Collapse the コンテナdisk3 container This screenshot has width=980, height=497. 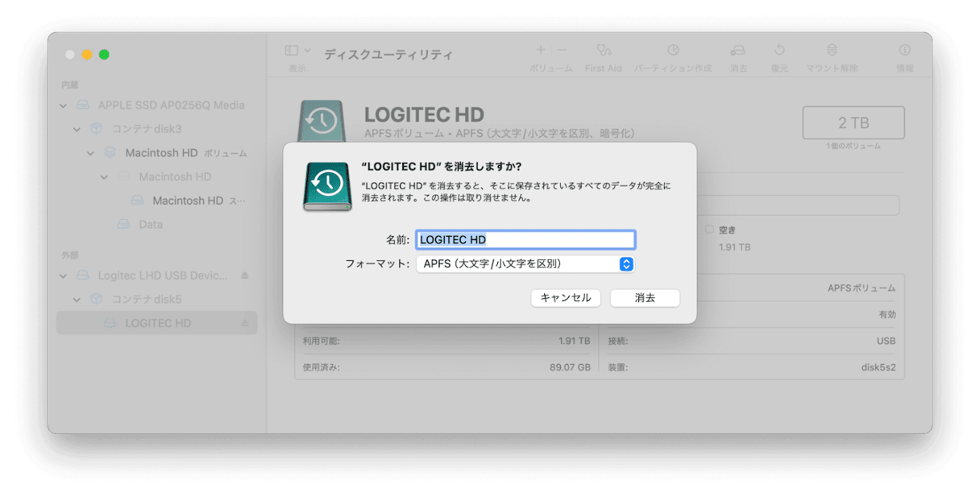click(77, 129)
